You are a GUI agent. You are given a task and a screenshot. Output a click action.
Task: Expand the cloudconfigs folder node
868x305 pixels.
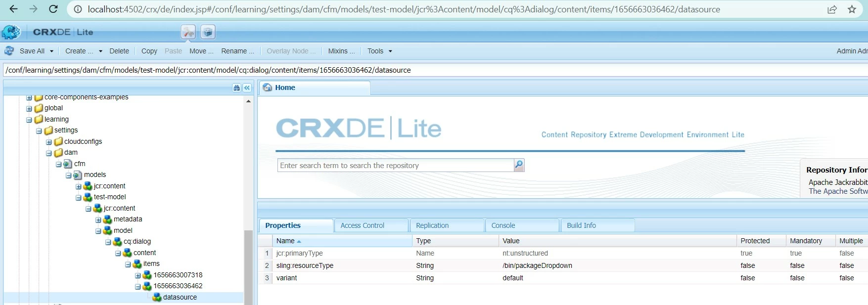pos(49,142)
